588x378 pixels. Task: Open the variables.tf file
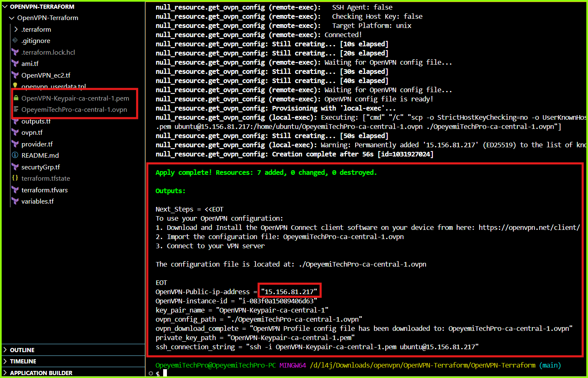point(38,201)
